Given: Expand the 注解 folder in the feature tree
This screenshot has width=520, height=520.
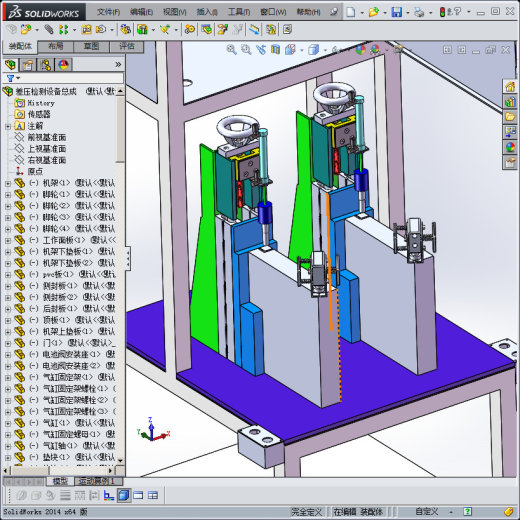Looking at the screenshot, I should pos(8,126).
